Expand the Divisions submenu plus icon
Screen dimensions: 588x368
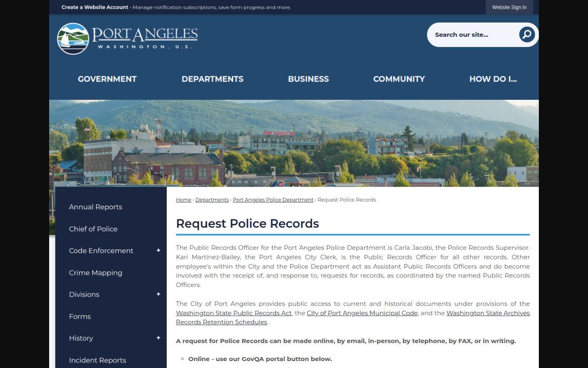pos(158,294)
